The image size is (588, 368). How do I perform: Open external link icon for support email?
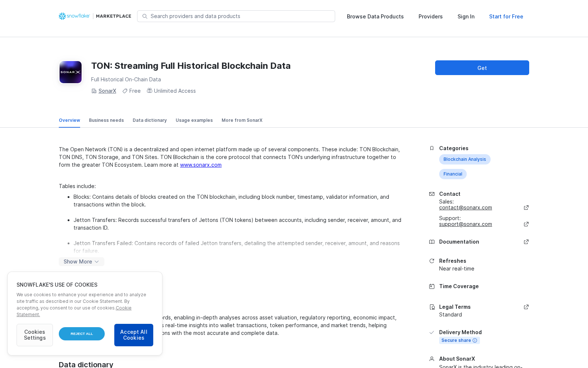[526, 224]
